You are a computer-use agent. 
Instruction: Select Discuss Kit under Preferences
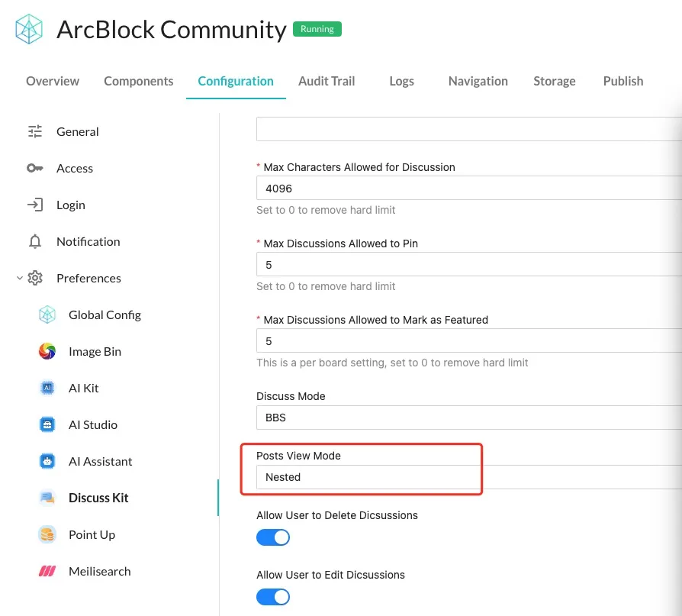pos(98,498)
